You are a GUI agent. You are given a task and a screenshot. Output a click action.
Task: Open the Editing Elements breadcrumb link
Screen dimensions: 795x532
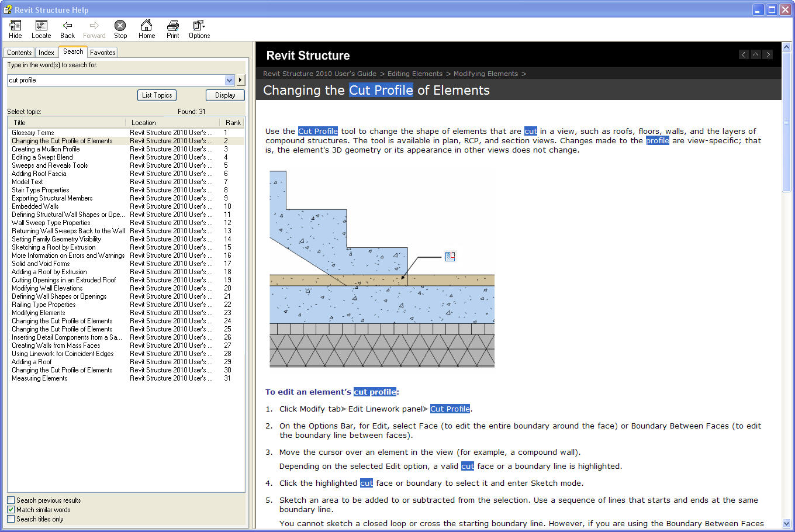coord(415,74)
